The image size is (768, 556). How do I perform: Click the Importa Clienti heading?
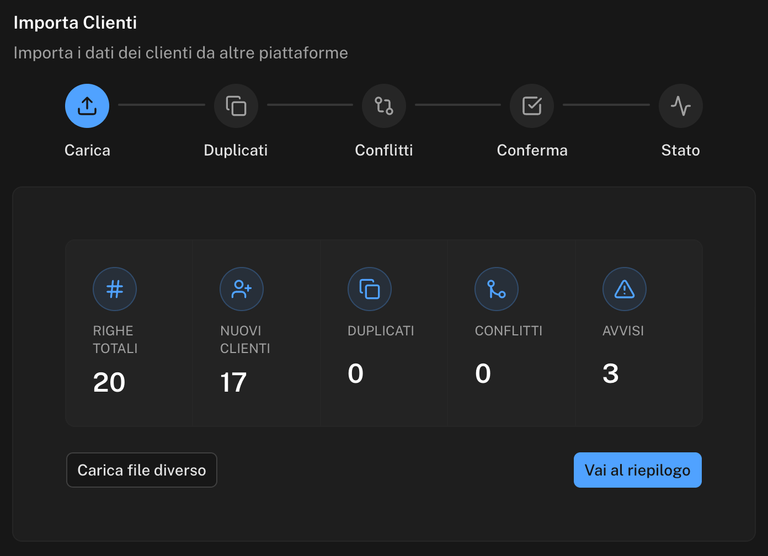pos(75,23)
